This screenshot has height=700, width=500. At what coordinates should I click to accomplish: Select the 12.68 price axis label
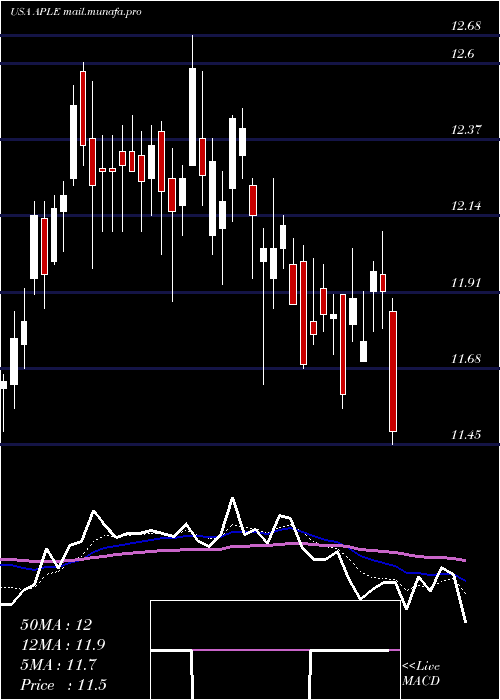point(466,26)
